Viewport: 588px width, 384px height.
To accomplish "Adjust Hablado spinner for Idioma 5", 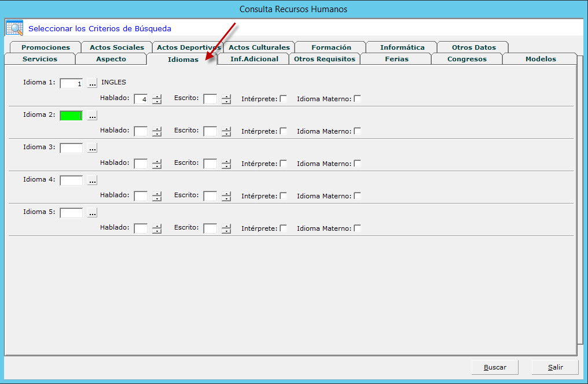I will tap(157, 228).
